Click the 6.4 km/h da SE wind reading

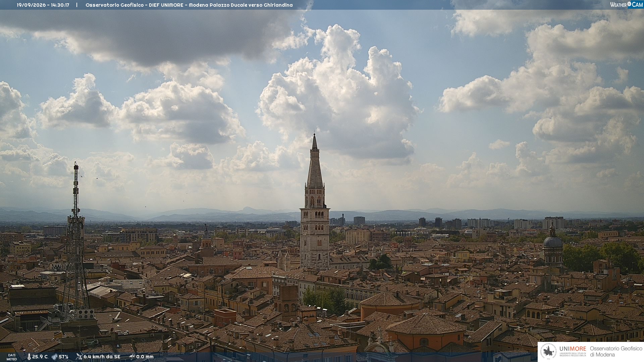102,357
